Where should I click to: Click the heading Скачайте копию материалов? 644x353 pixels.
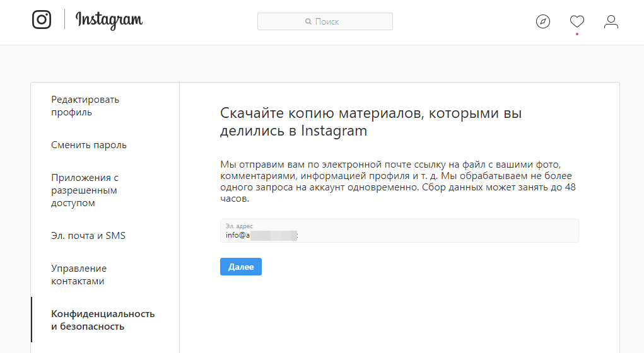tap(371, 122)
